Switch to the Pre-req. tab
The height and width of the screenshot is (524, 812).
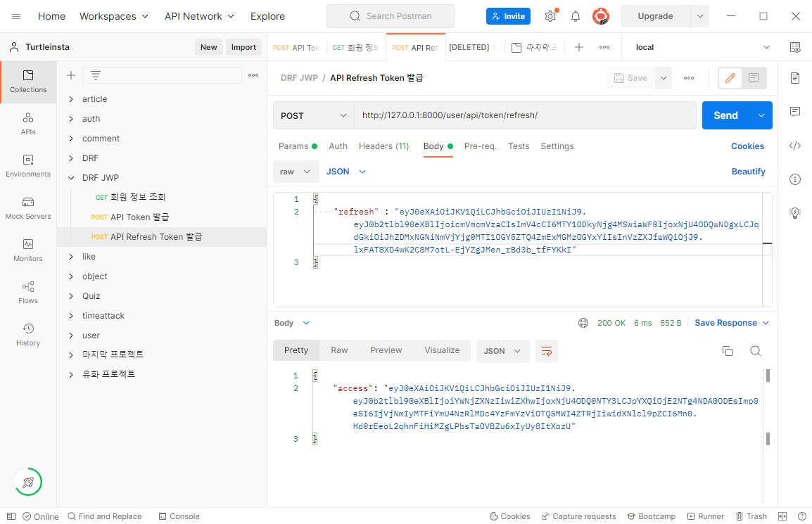point(480,146)
